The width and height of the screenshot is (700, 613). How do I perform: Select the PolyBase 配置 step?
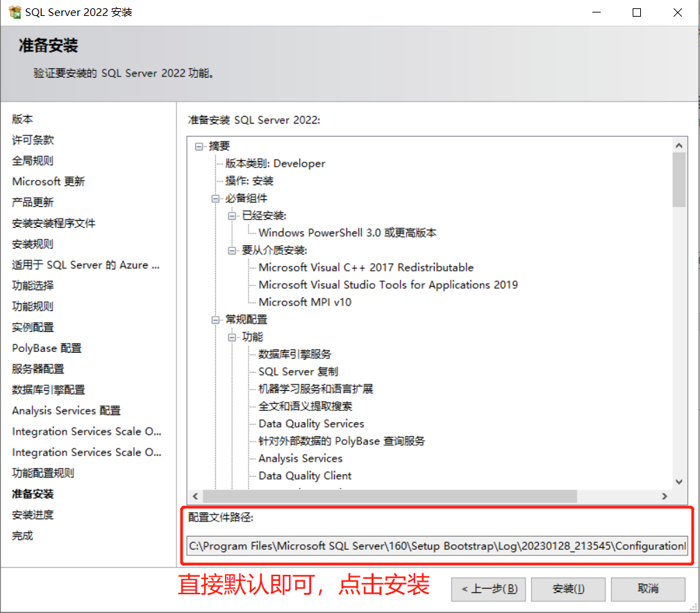[47, 348]
